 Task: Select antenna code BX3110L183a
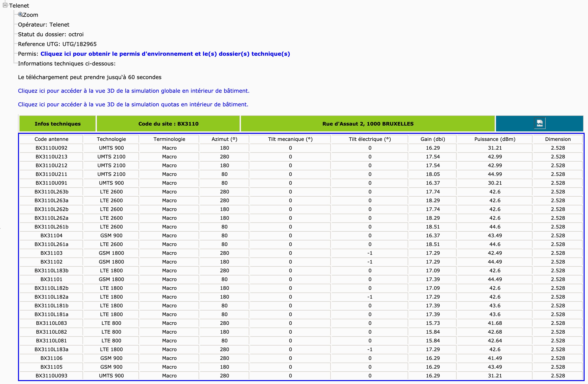coord(51,350)
